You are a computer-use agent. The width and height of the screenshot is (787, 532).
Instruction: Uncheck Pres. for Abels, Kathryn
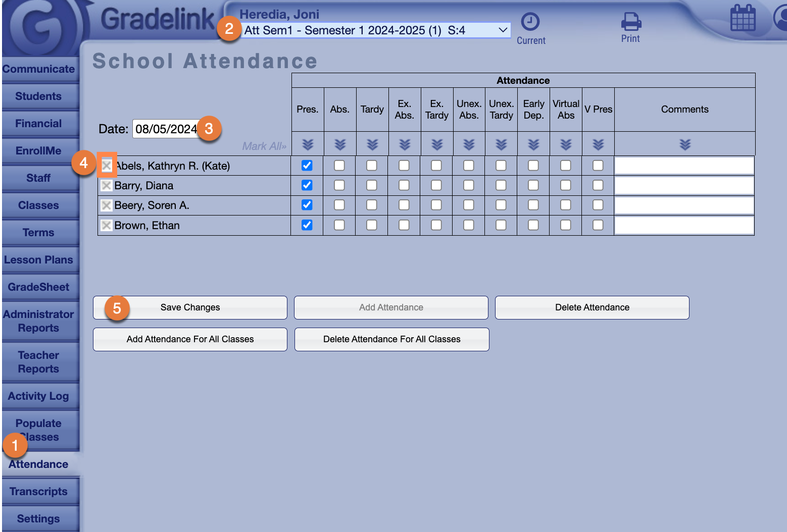[307, 165]
